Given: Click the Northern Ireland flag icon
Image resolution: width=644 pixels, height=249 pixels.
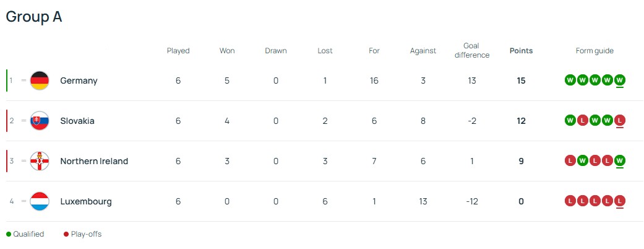Looking at the screenshot, I should (x=39, y=161).
